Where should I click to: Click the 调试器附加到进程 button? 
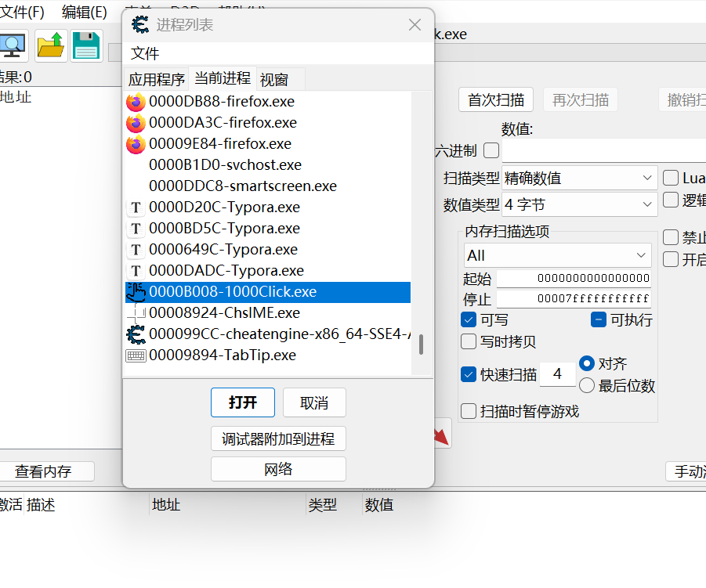(278, 438)
